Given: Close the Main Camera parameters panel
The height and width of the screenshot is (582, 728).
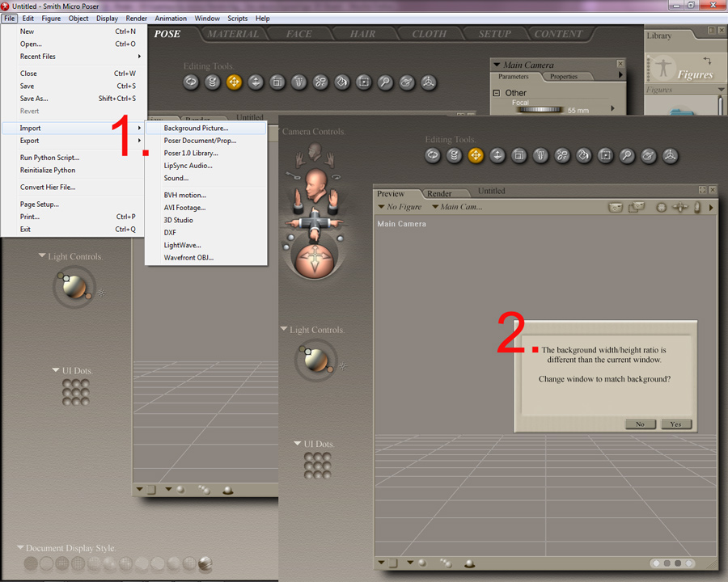Looking at the screenshot, I should click(620, 64).
